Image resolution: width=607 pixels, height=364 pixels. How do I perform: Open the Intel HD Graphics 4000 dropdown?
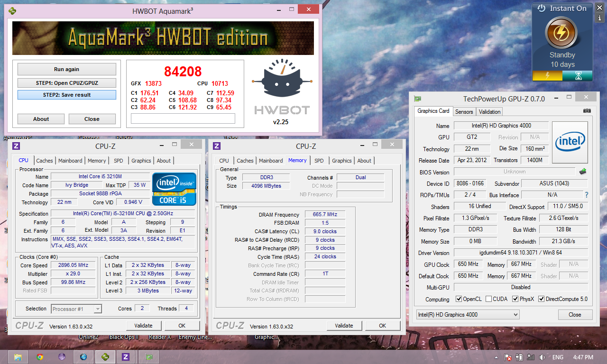pyautogui.click(x=468, y=314)
